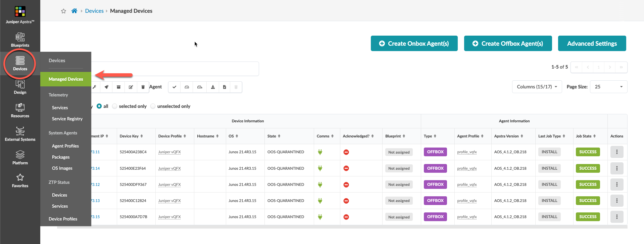
Task: Go to first page with pagination arrow
Action: point(576,67)
